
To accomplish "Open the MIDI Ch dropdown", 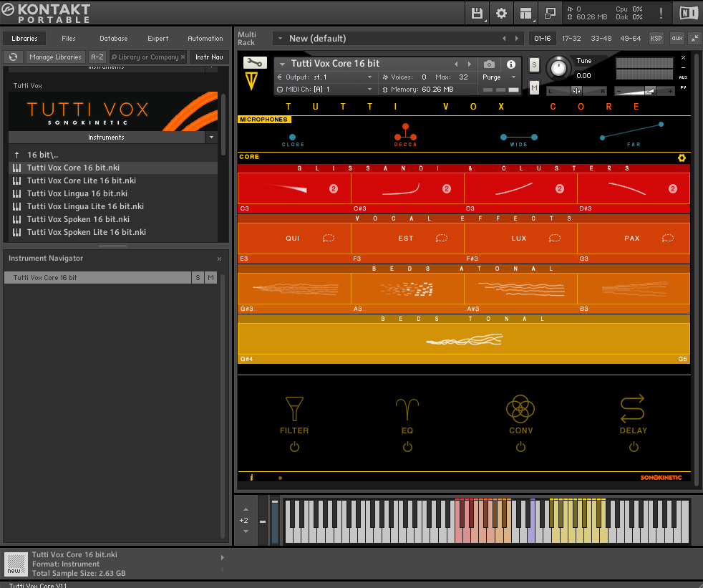I will [x=369, y=90].
